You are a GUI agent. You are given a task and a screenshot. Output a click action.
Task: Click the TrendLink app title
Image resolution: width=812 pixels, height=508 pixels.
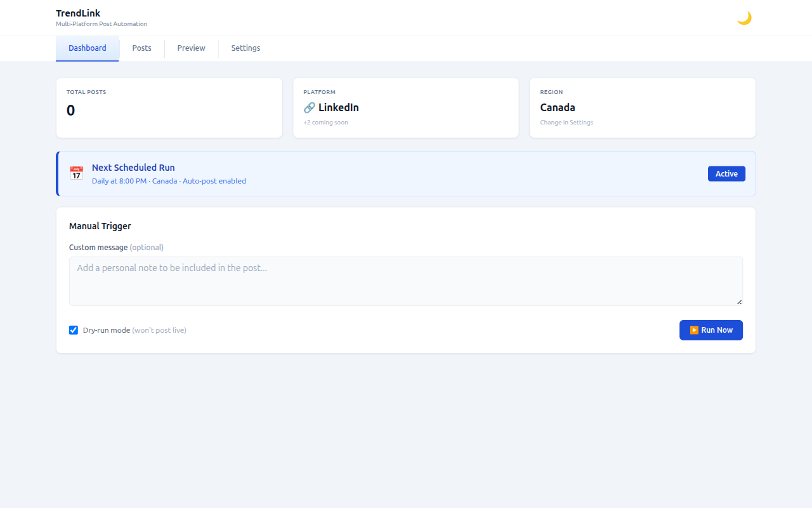tap(78, 13)
